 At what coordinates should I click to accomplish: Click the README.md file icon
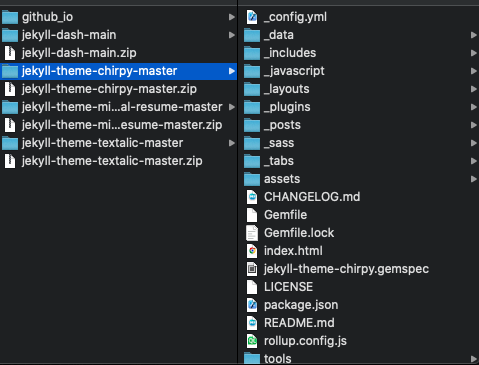pyautogui.click(x=252, y=323)
